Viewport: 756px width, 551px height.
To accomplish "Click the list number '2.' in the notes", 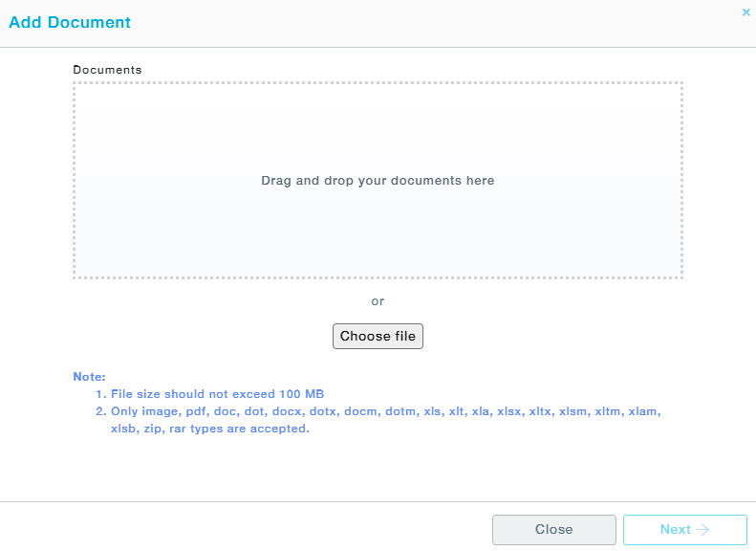I will click(x=100, y=411).
